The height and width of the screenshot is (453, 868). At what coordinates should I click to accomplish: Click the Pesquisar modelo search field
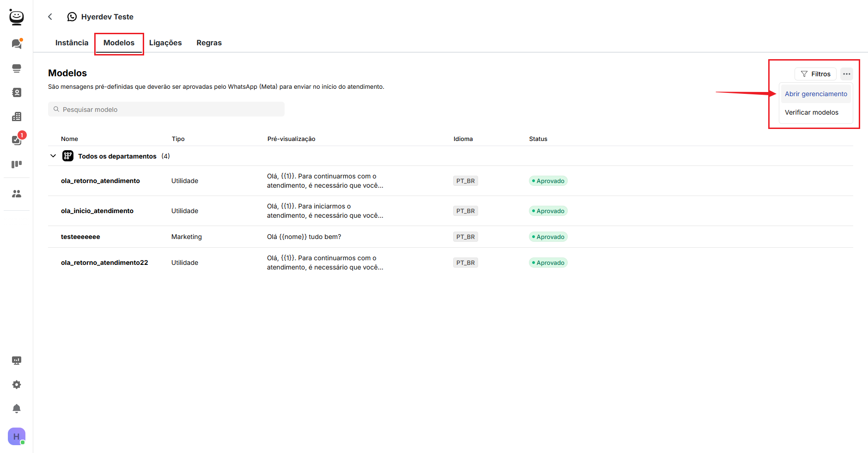click(x=166, y=110)
